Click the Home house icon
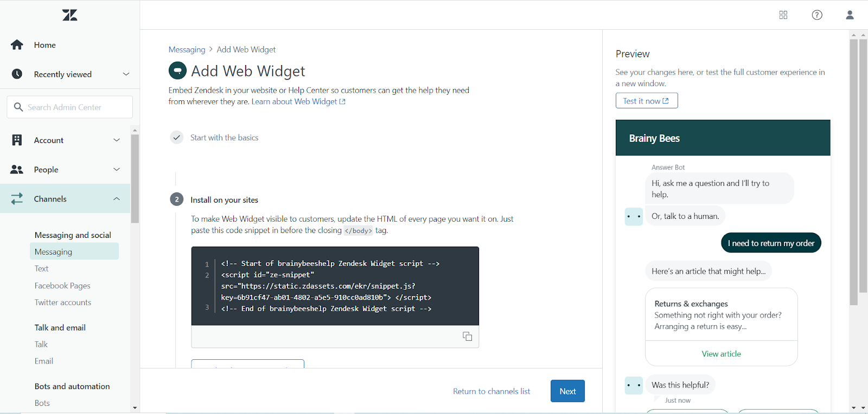Screen dimensions: 868x414 coord(17,45)
